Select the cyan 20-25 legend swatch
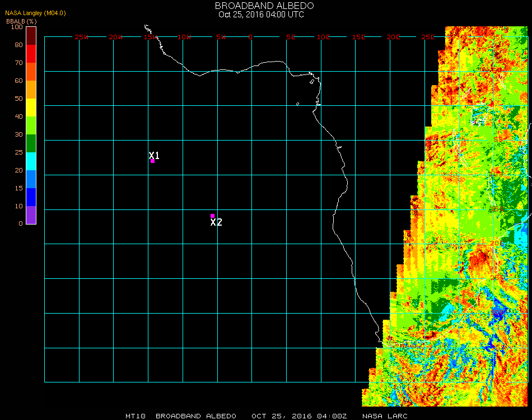Screen dimensions: 532x420 point(31,161)
